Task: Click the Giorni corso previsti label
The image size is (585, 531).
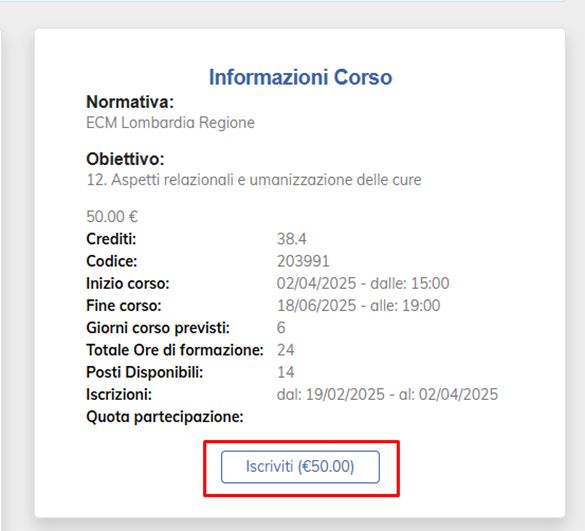Action: pyautogui.click(x=158, y=328)
